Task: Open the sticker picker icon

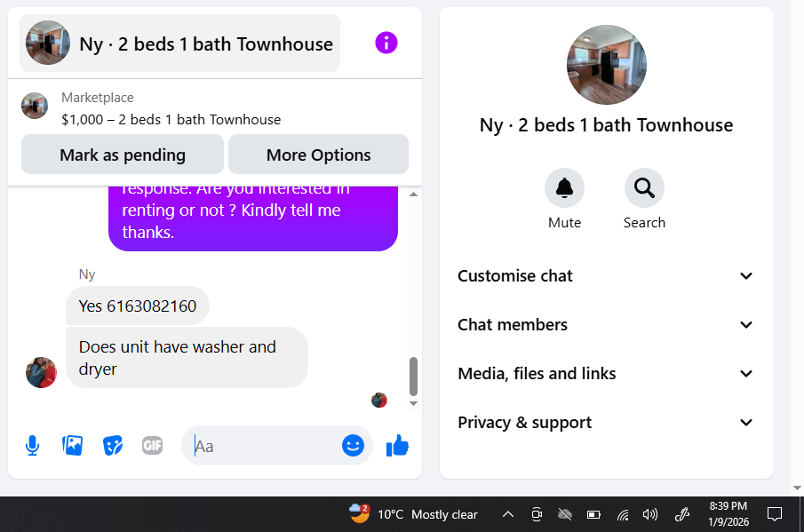Action: pyautogui.click(x=113, y=445)
